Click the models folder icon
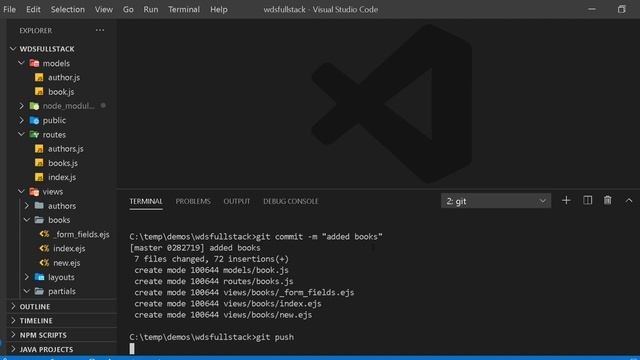Viewport: 640px width, 360px height. 34,63
